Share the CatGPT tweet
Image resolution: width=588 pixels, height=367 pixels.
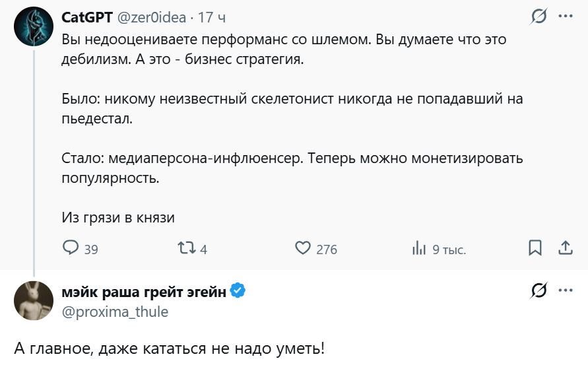(x=566, y=248)
